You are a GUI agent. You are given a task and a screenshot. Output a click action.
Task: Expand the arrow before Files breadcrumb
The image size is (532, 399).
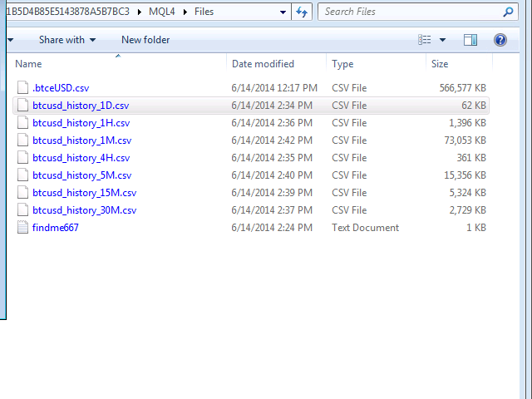[x=185, y=12]
